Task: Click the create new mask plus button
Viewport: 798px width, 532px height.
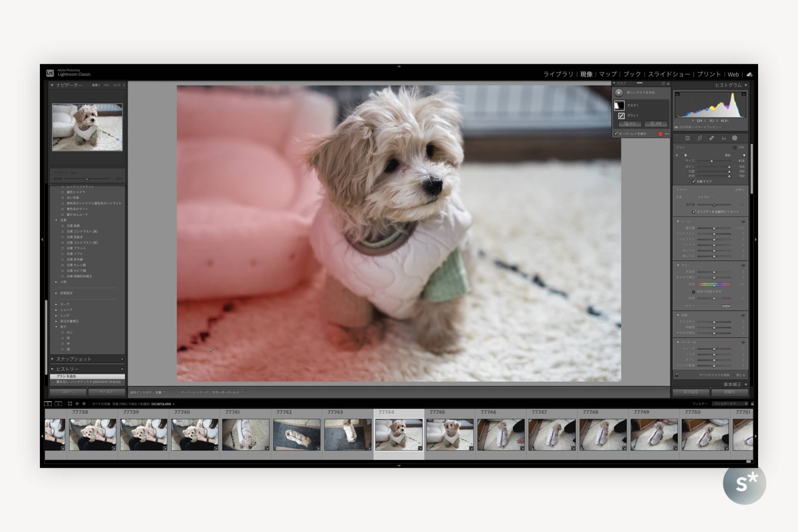Action: click(x=618, y=93)
